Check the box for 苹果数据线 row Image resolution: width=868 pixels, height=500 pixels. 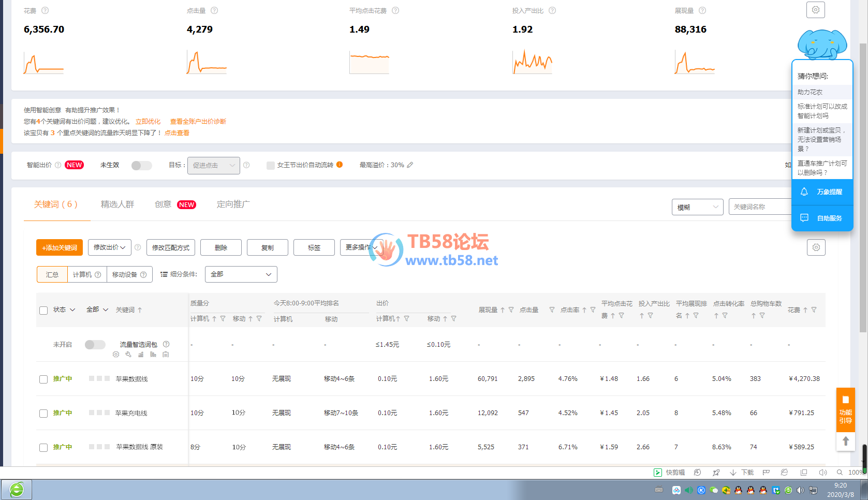coord(43,379)
